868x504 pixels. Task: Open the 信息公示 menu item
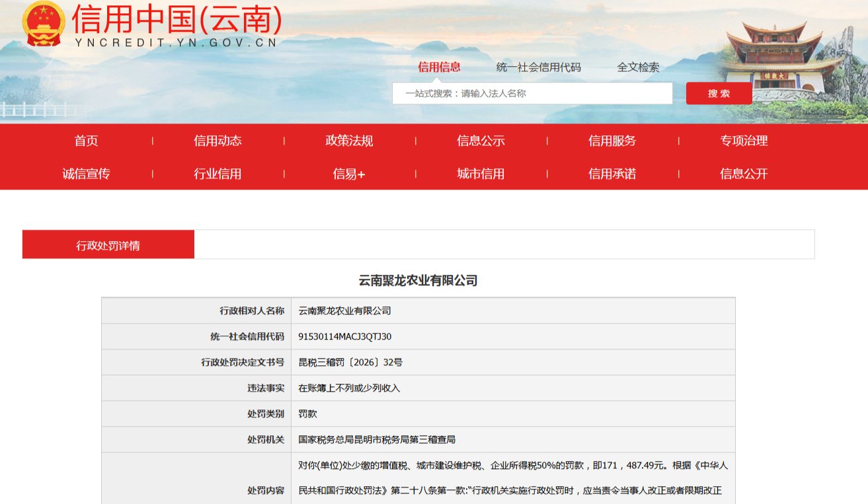click(481, 141)
